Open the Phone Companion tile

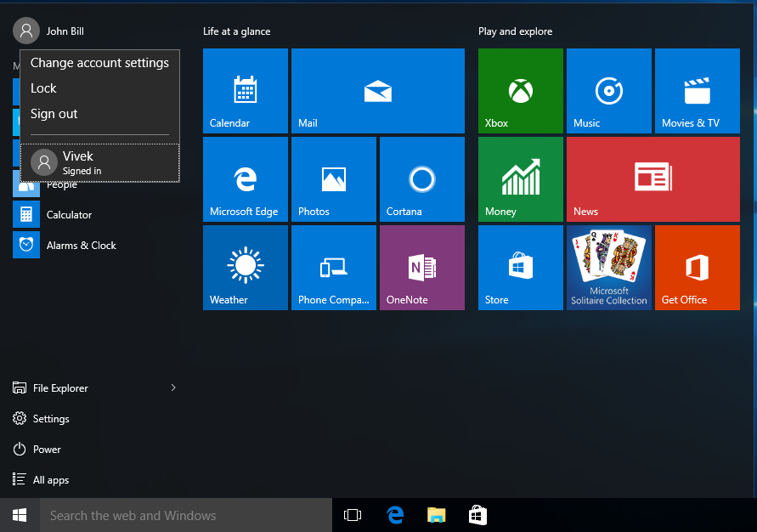(334, 268)
